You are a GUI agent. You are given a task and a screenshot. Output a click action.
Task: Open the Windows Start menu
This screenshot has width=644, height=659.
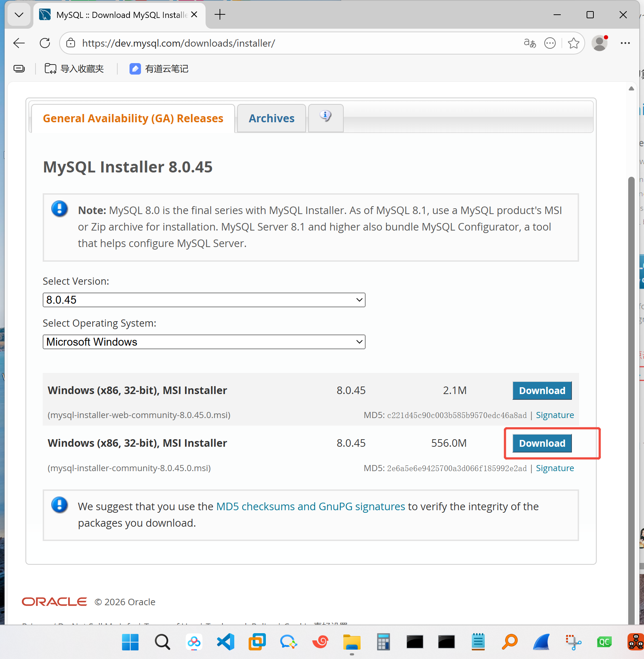tap(130, 642)
